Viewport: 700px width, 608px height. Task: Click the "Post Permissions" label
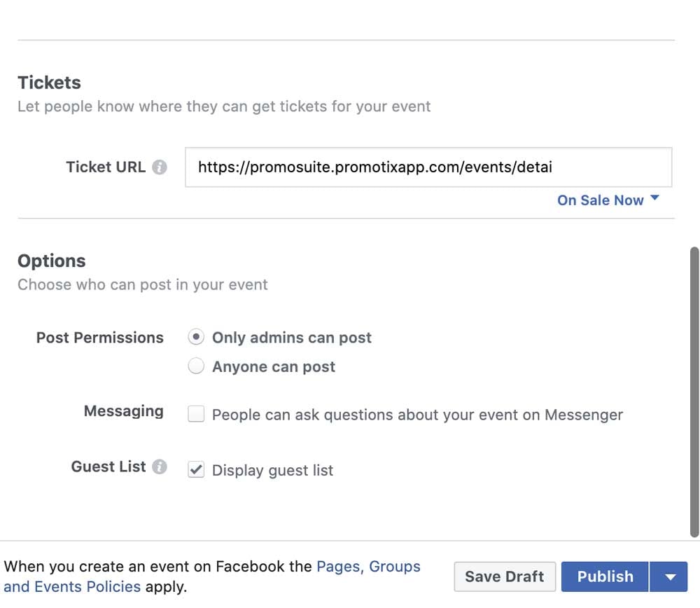tap(99, 337)
